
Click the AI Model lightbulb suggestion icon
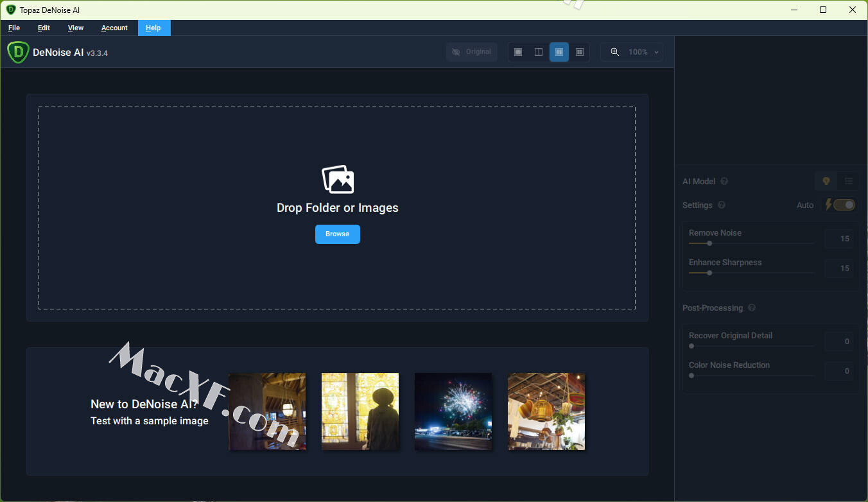click(826, 182)
